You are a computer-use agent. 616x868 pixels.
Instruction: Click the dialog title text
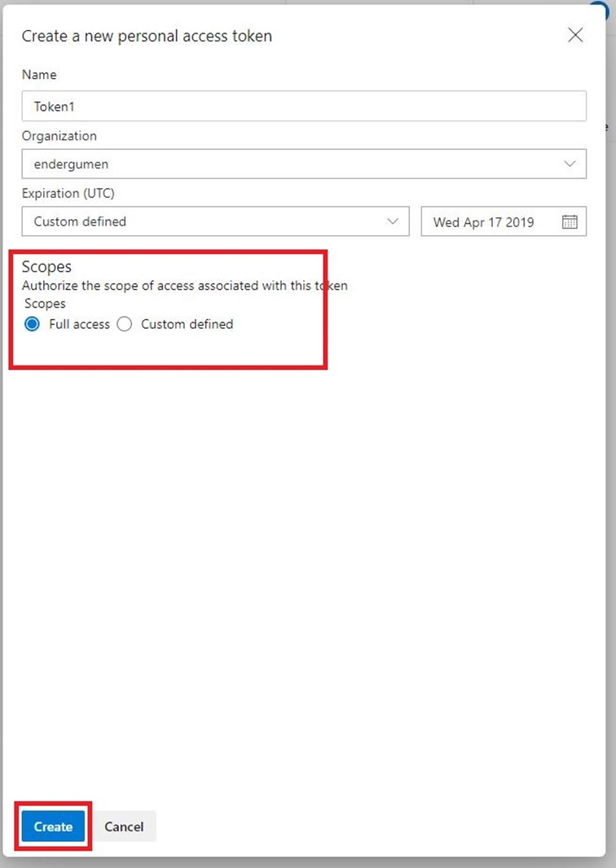click(147, 36)
